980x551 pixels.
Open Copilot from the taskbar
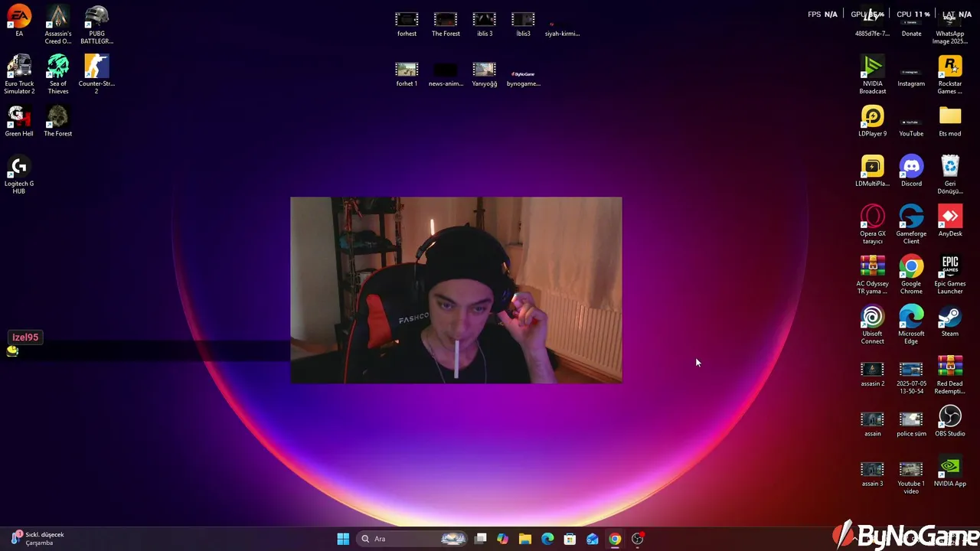click(502, 539)
